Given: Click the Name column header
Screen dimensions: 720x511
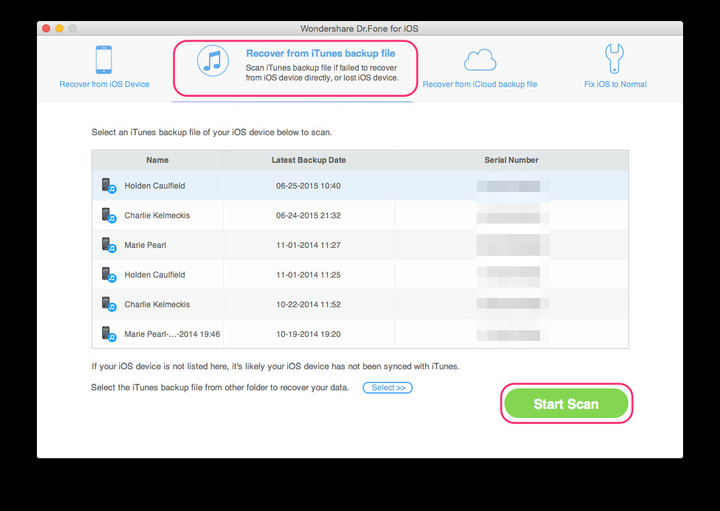Looking at the screenshot, I should [158, 160].
